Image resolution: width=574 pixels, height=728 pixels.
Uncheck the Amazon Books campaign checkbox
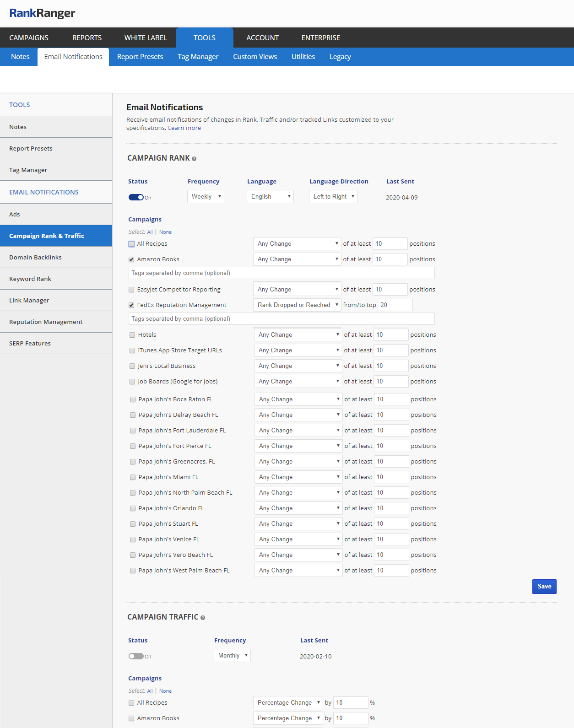[x=132, y=259]
